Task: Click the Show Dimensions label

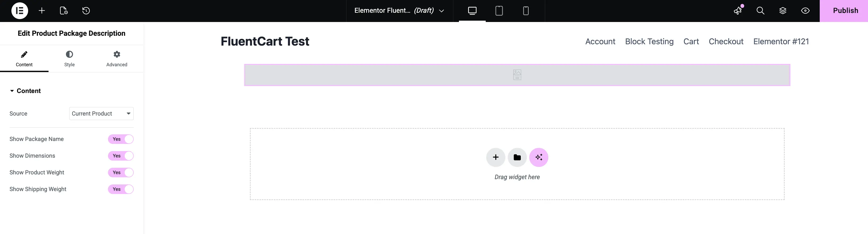Action: click(32, 156)
